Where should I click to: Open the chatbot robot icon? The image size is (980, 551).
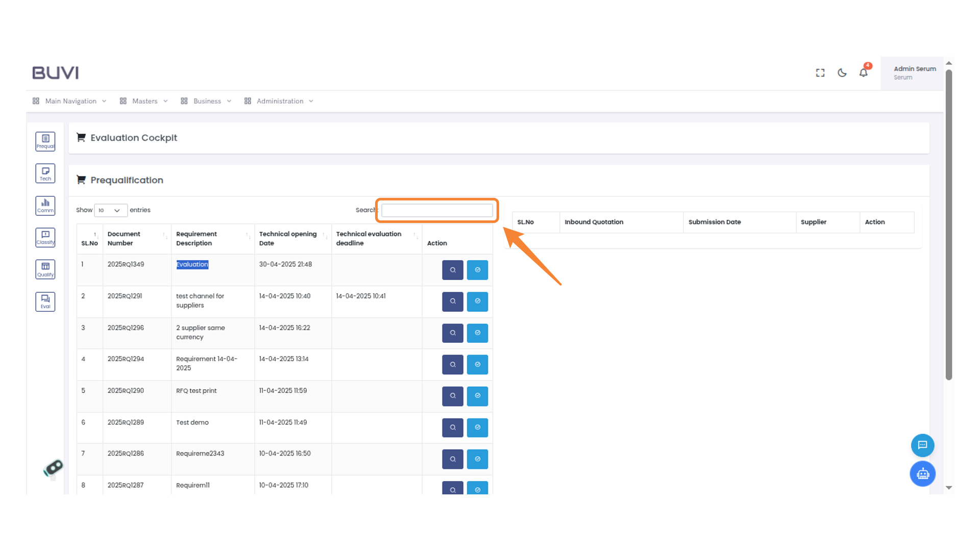pyautogui.click(x=922, y=474)
